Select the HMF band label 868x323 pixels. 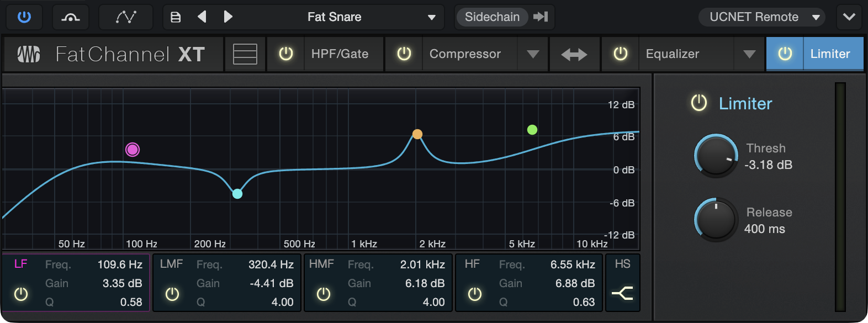tap(321, 264)
